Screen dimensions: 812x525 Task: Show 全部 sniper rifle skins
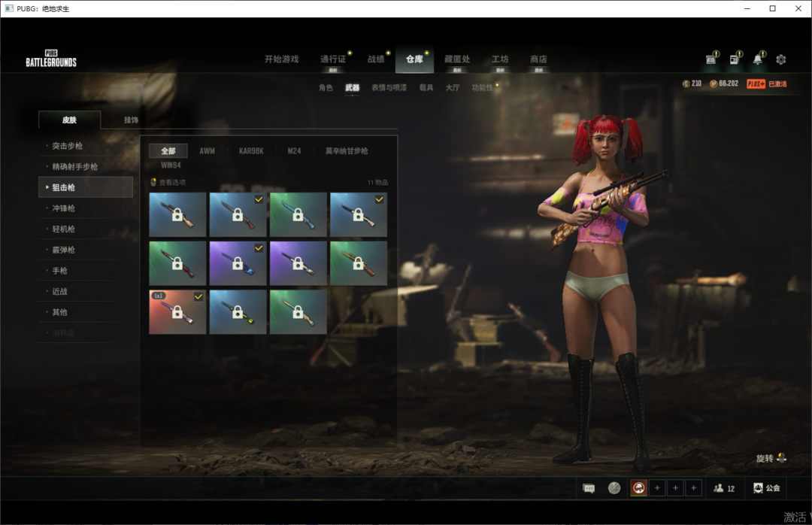(x=168, y=151)
